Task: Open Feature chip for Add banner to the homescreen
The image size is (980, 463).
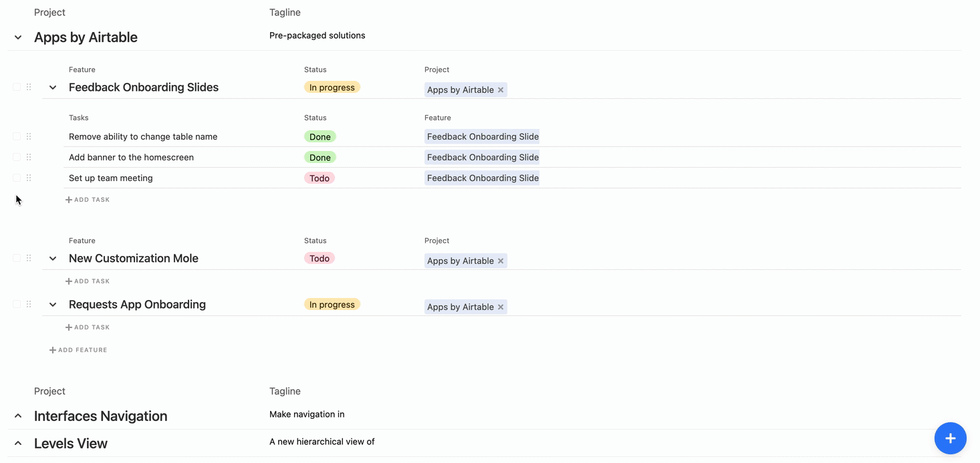Action: [x=482, y=157]
